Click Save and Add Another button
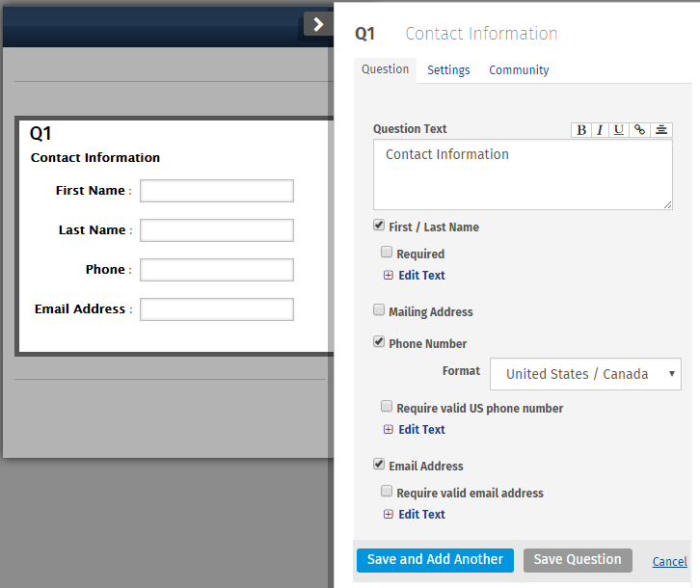 click(x=435, y=560)
